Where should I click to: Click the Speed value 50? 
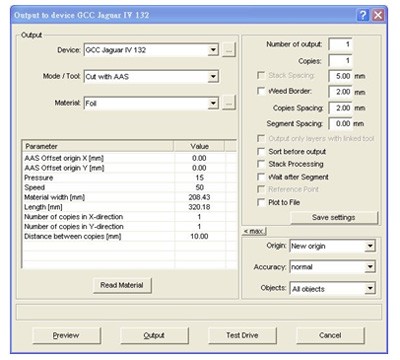pos(199,187)
